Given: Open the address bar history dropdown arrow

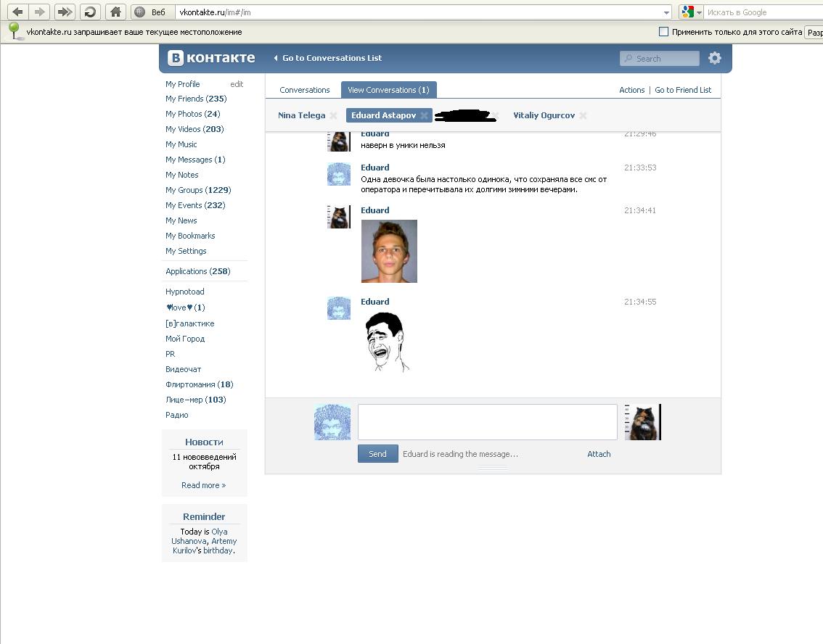Looking at the screenshot, I should [x=666, y=12].
